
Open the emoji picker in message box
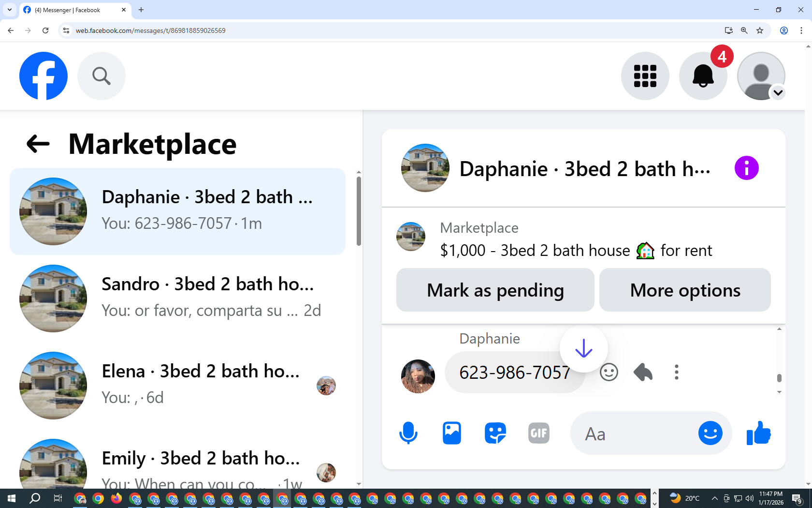click(x=710, y=433)
